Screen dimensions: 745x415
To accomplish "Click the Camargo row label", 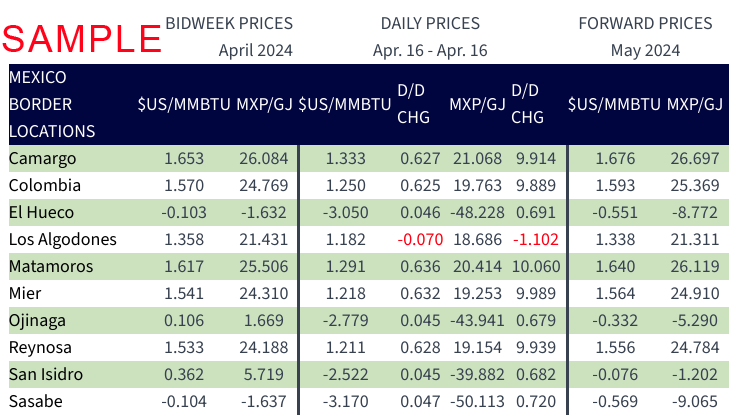I will click(x=42, y=159).
